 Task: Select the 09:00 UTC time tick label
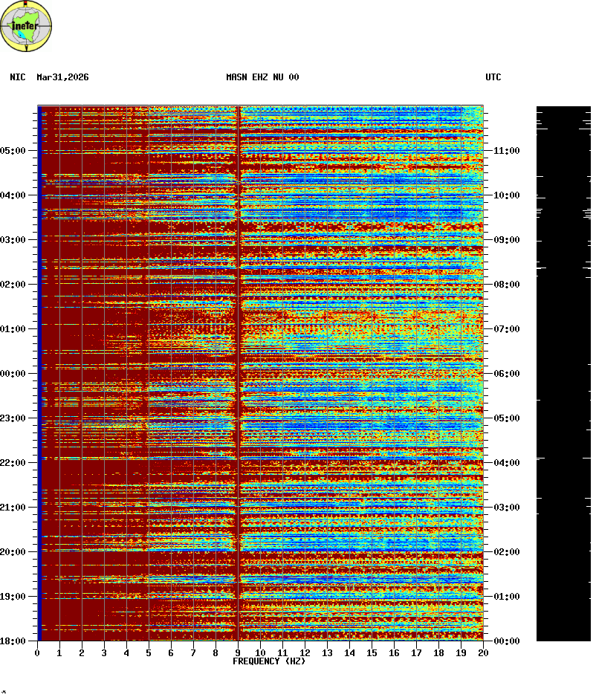[x=506, y=240]
